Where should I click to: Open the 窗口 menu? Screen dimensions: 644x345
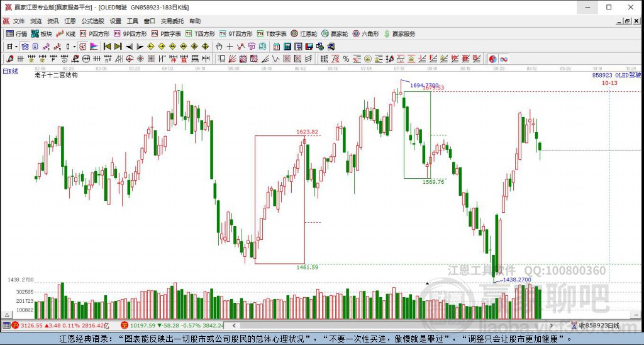(x=150, y=21)
